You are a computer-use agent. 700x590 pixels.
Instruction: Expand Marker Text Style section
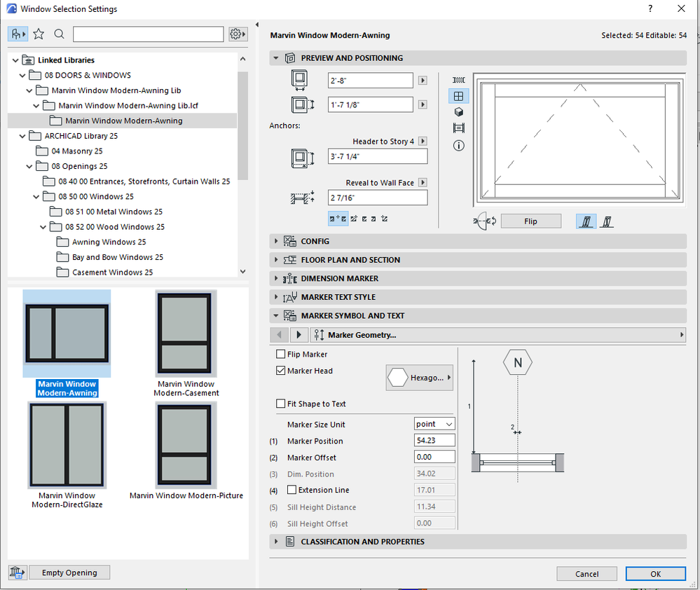click(276, 297)
